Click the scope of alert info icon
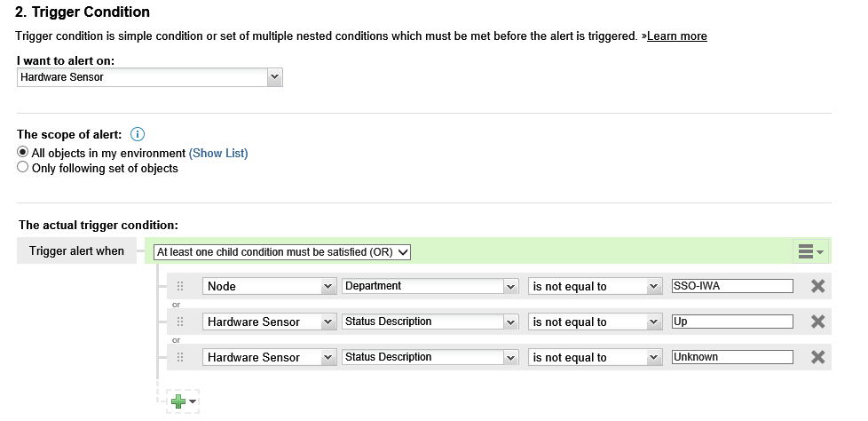868x421 pixels. click(x=138, y=134)
